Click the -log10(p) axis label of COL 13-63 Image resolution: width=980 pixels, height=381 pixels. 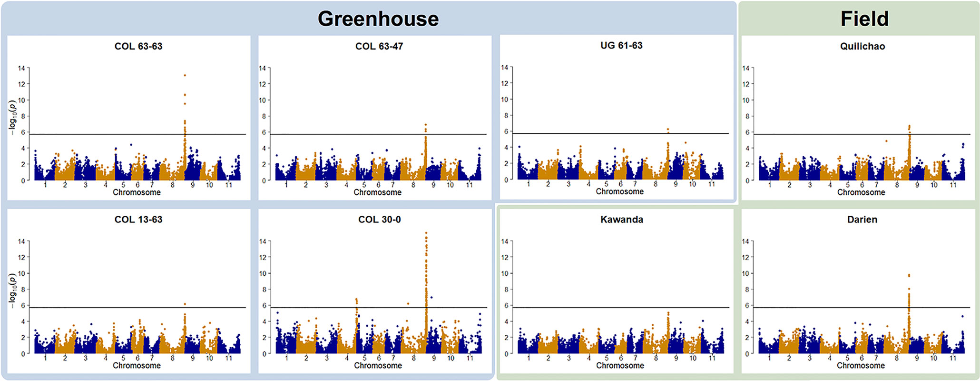13,291
